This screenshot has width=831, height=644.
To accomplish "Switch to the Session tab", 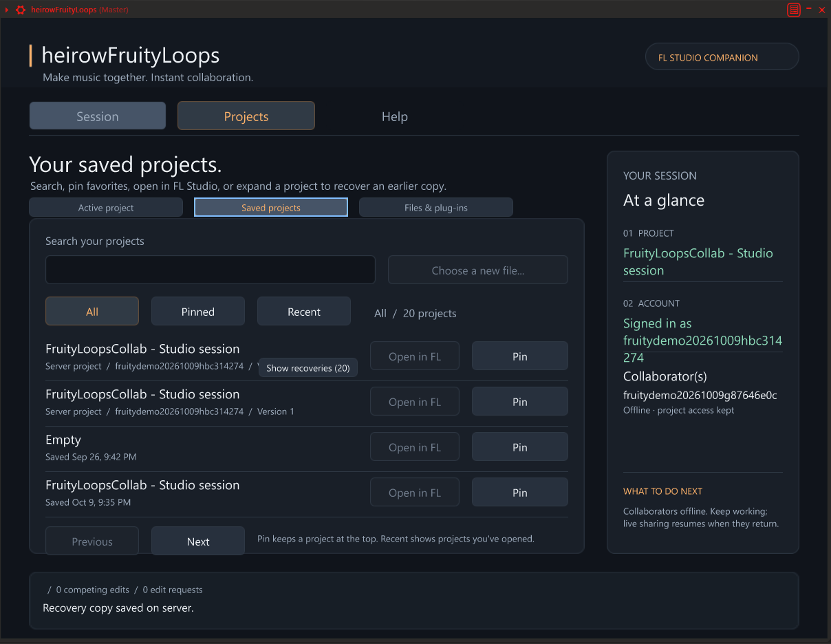I will click(x=98, y=116).
